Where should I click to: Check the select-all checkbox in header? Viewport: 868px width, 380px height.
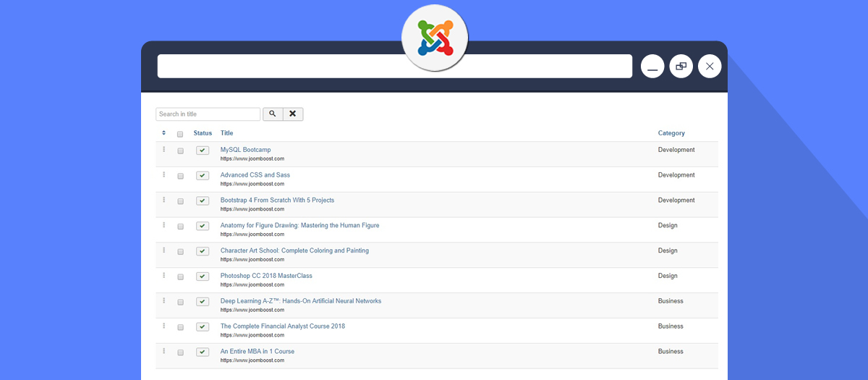tap(180, 134)
